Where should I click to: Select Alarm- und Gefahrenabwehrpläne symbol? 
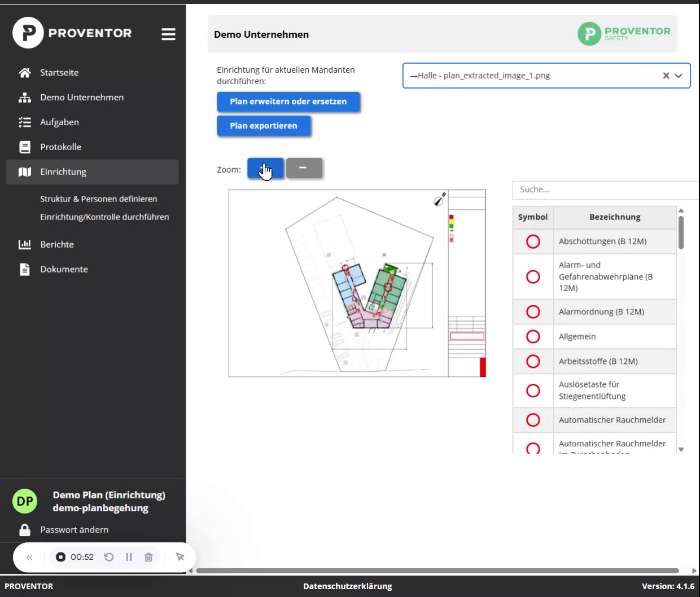click(x=533, y=276)
